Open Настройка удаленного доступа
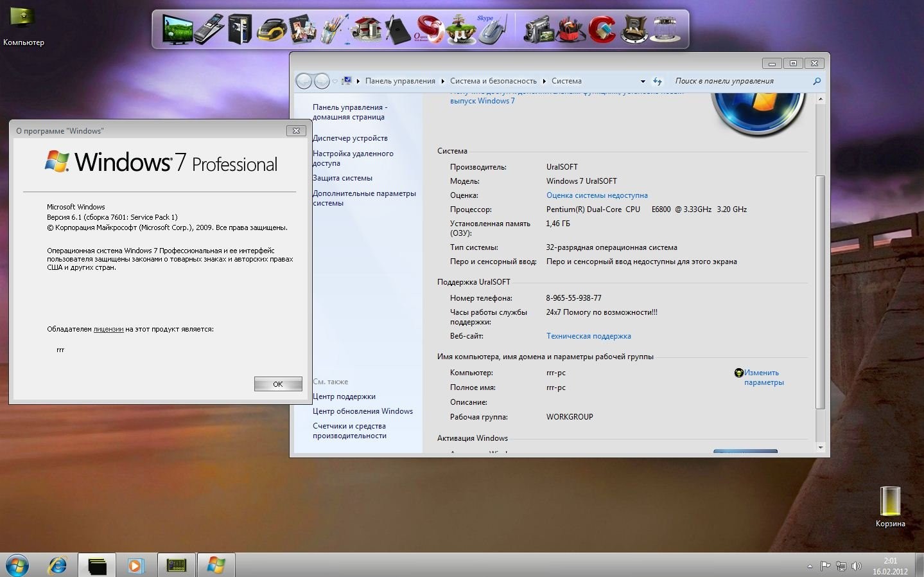This screenshot has height=577, width=924. (x=353, y=159)
